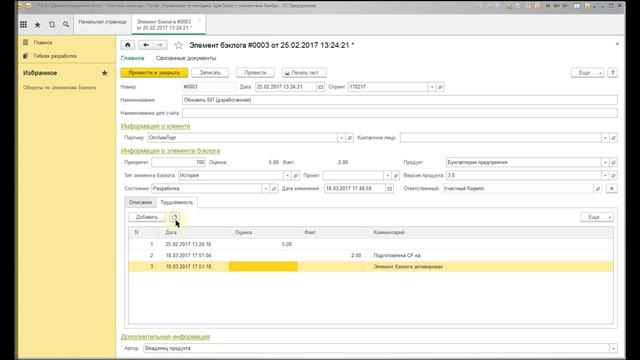This screenshot has height=360, width=640.
Task: Open Спринт field linked record icon
Action: pos(440,87)
